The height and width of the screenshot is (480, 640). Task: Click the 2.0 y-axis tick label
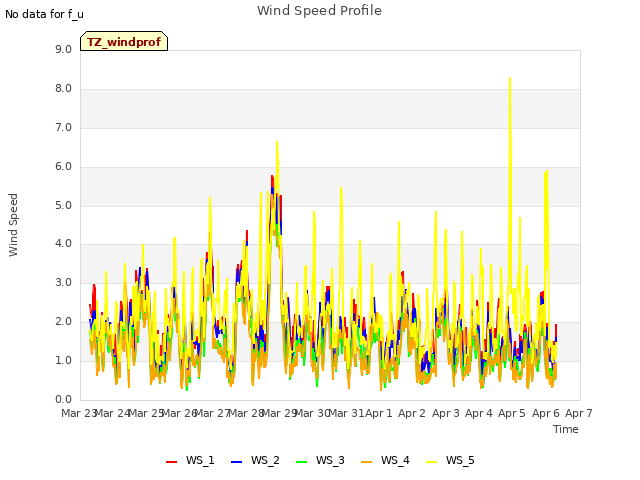(x=63, y=322)
